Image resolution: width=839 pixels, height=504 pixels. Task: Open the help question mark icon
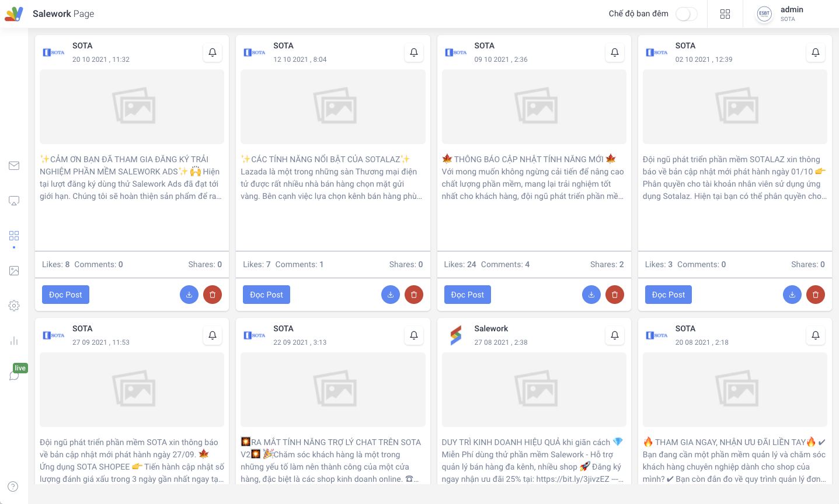(x=13, y=487)
